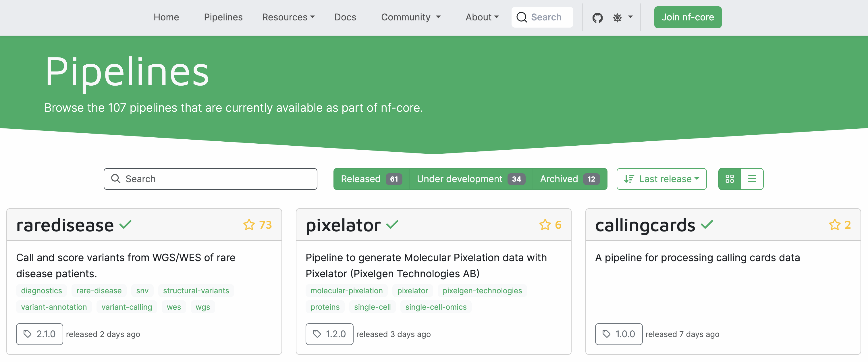The height and width of the screenshot is (362, 868).
Task: Open the Home navigation item
Action: [x=166, y=17]
